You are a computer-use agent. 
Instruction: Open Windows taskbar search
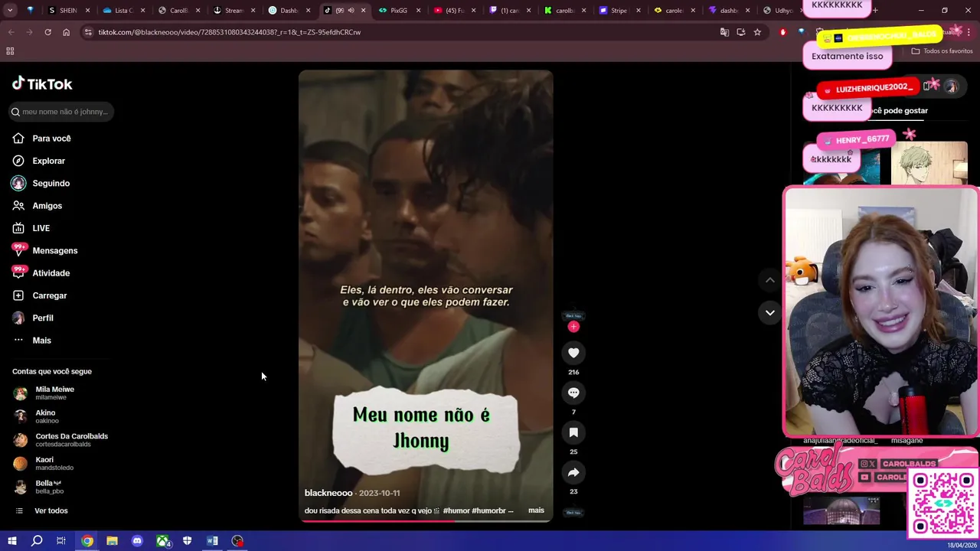pos(37,541)
